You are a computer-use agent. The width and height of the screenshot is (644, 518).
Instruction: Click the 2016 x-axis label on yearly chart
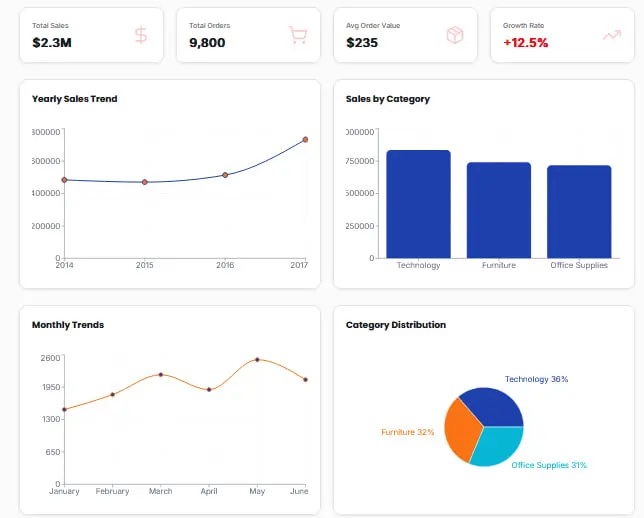225,265
